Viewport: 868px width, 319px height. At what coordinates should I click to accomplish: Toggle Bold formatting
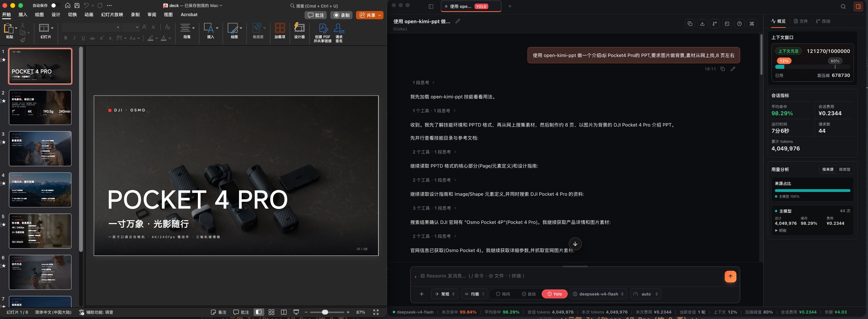(66, 38)
